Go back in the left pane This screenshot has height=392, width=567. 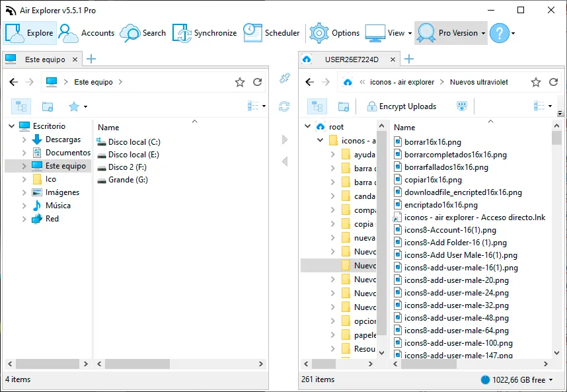[14, 82]
